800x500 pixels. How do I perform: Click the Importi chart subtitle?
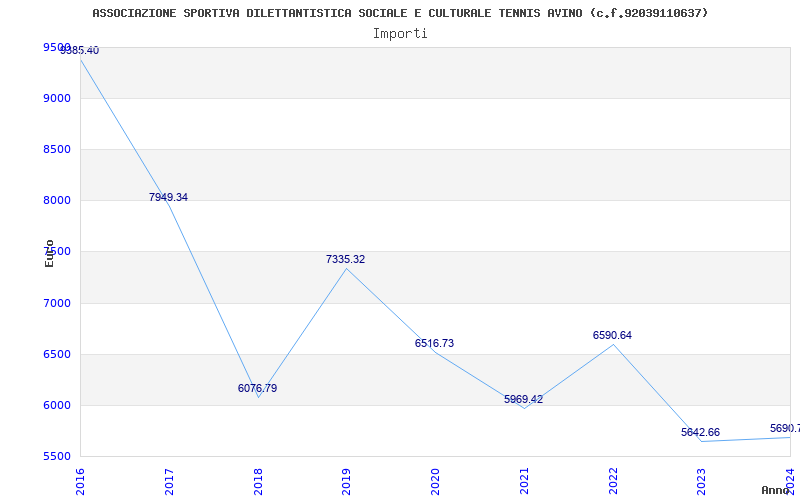tap(400, 33)
